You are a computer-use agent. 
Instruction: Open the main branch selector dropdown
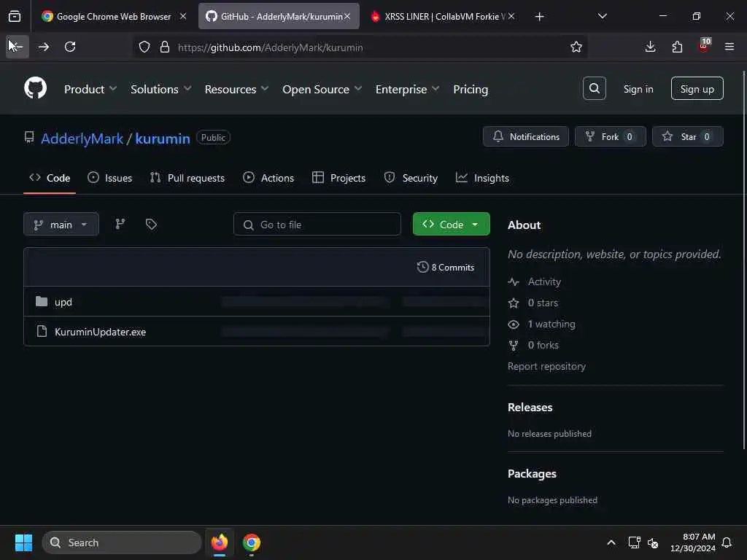click(61, 225)
